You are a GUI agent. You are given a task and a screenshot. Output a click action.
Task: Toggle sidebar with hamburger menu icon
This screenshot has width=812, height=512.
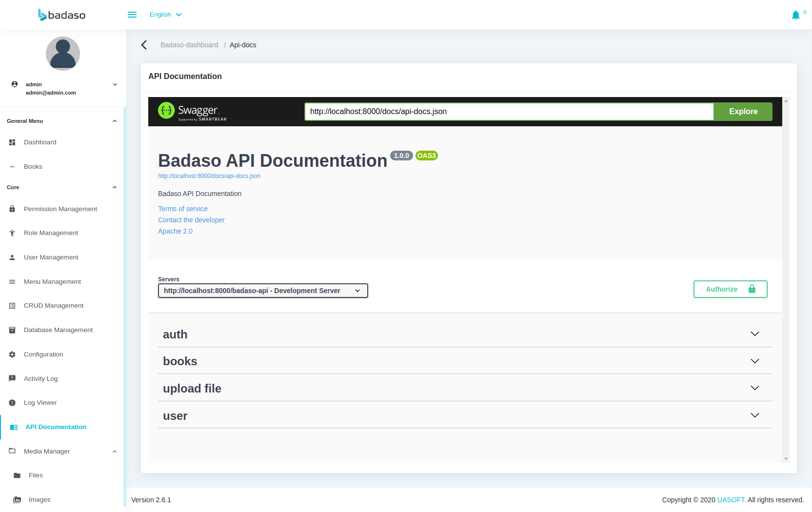pos(132,15)
